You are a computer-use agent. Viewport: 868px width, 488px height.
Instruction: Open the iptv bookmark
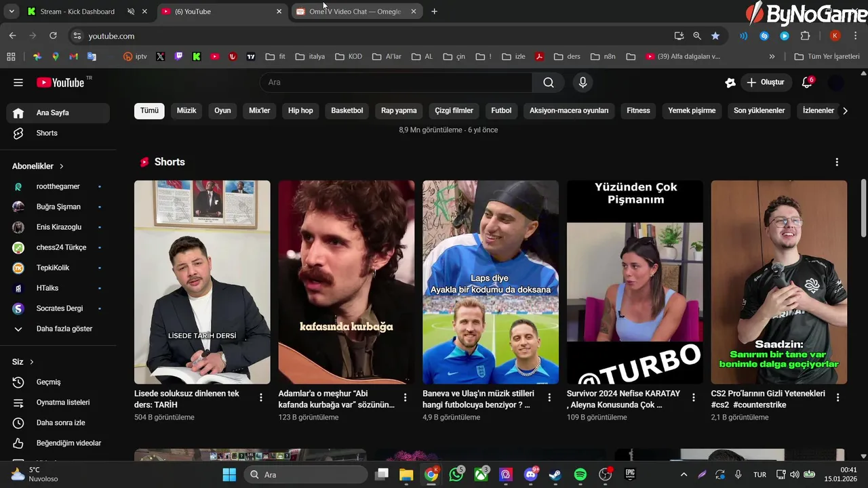point(135,57)
